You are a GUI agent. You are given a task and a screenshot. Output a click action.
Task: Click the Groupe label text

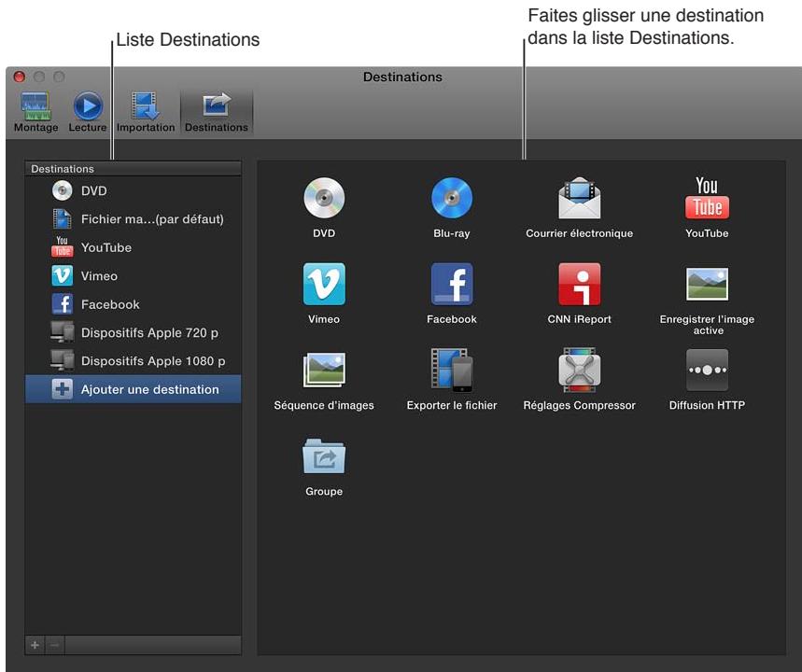tap(324, 491)
